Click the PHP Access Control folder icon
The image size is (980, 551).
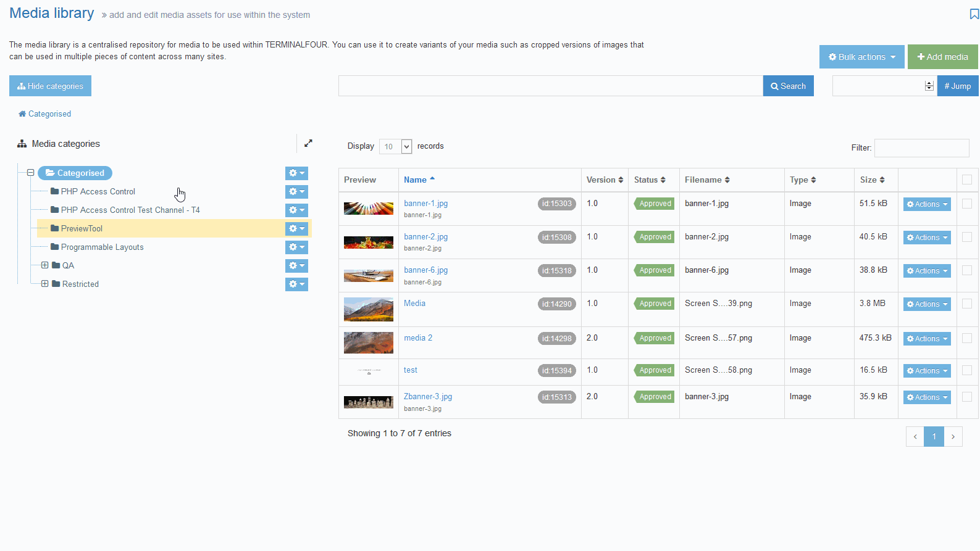pyautogui.click(x=55, y=191)
